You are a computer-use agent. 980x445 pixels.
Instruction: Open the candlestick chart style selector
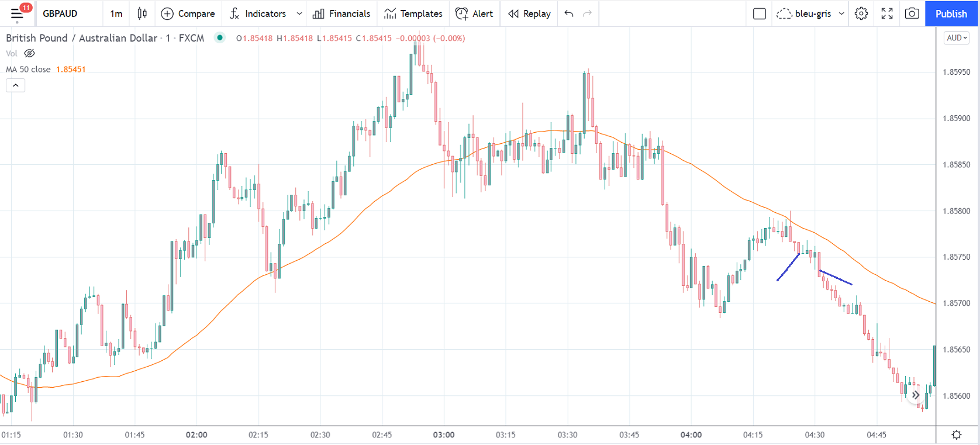click(142, 13)
